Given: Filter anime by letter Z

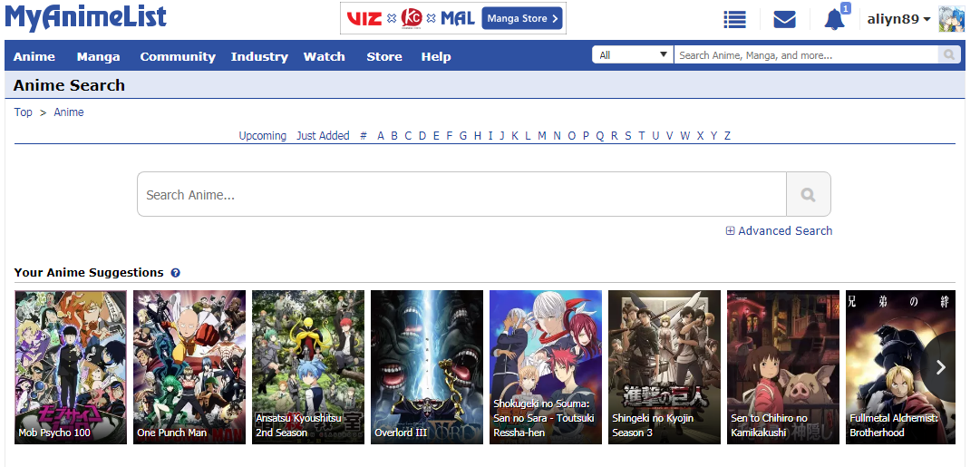Looking at the screenshot, I should tap(727, 136).
